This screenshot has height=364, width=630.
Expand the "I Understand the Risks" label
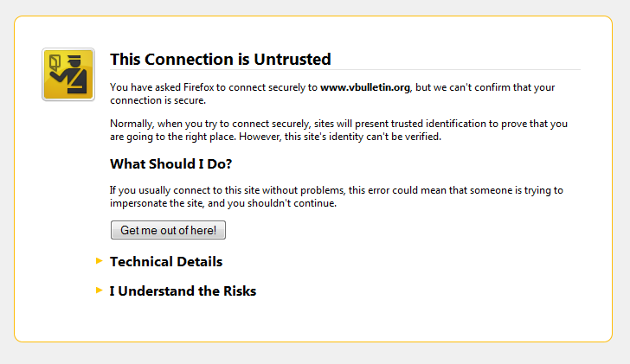183,291
